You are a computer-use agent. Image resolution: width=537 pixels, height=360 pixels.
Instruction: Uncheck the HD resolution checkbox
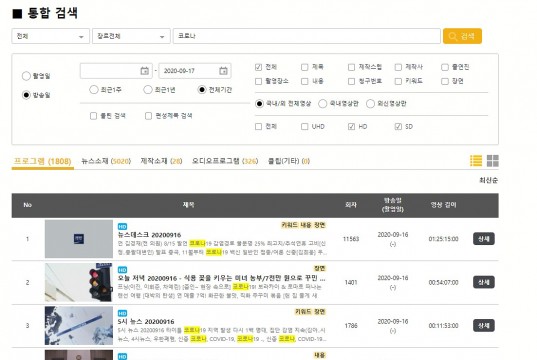351,127
